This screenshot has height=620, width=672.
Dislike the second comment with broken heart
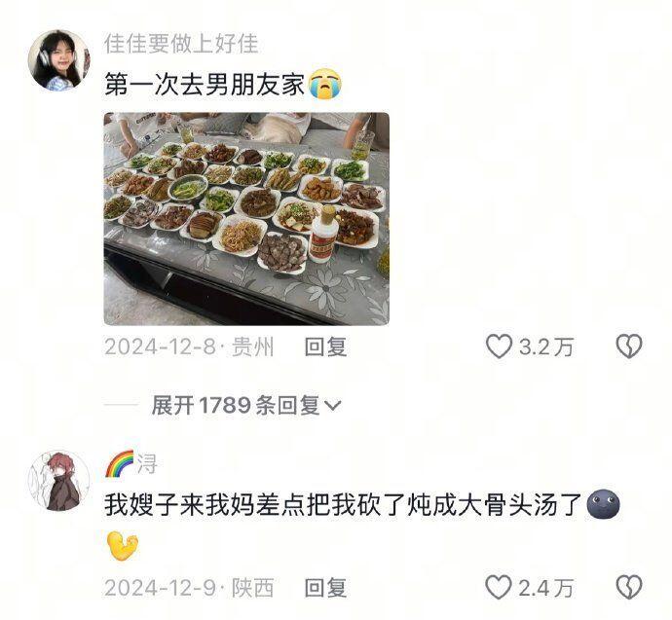pos(629,587)
